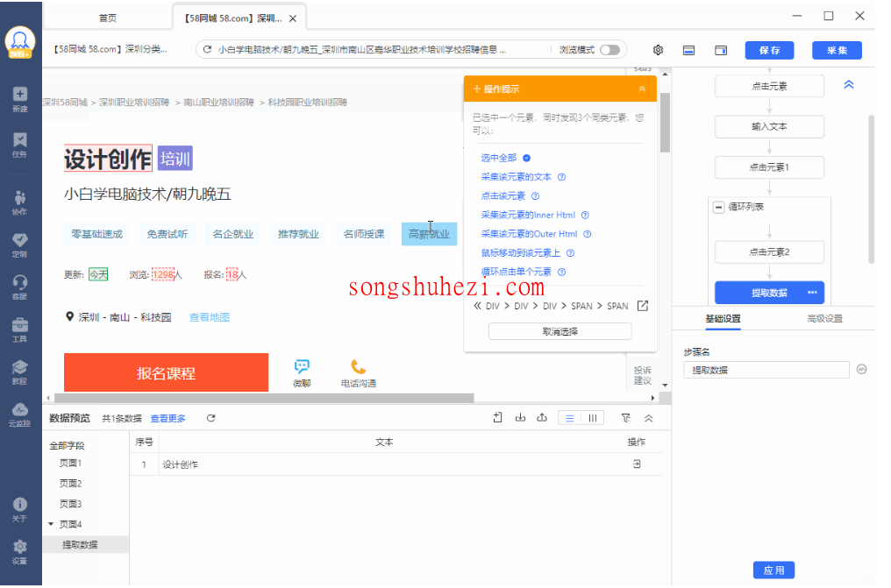891x588 pixels.
Task: Click the download tray icon in data preview toolbar
Action: click(520, 418)
